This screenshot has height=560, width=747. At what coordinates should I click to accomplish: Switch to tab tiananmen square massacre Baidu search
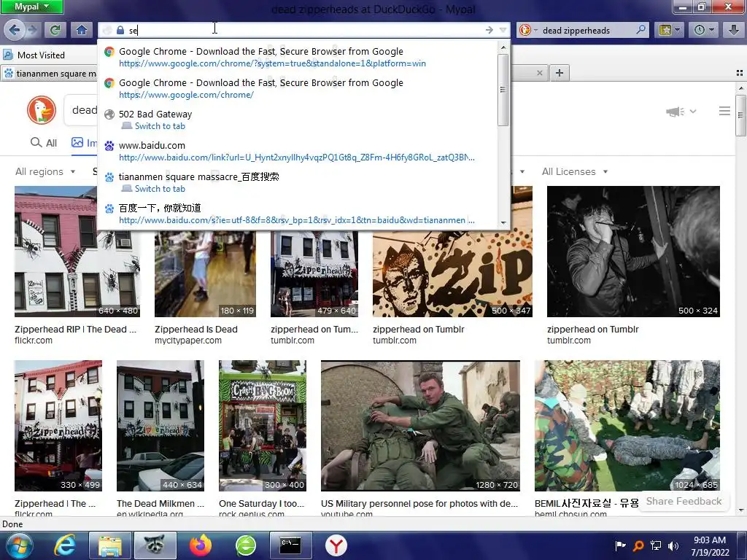[x=298, y=182]
